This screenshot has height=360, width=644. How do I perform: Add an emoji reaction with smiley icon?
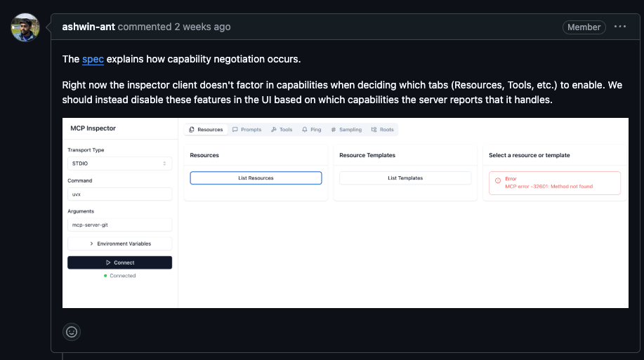[x=72, y=332]
